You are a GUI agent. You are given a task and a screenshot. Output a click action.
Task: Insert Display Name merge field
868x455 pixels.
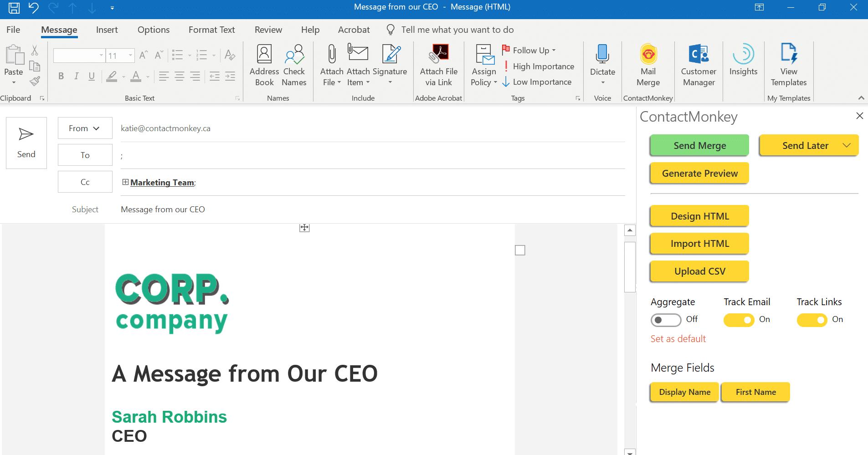click(x=684, y=392)
